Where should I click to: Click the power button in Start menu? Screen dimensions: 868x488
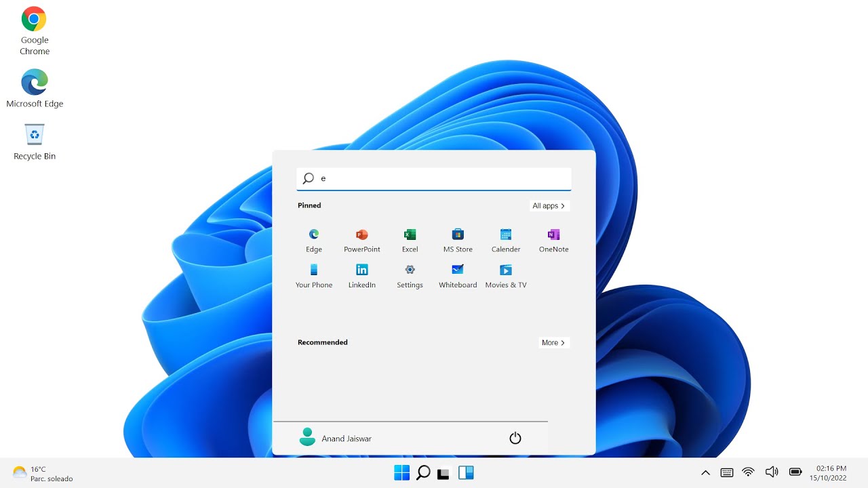tap(515, 439)
